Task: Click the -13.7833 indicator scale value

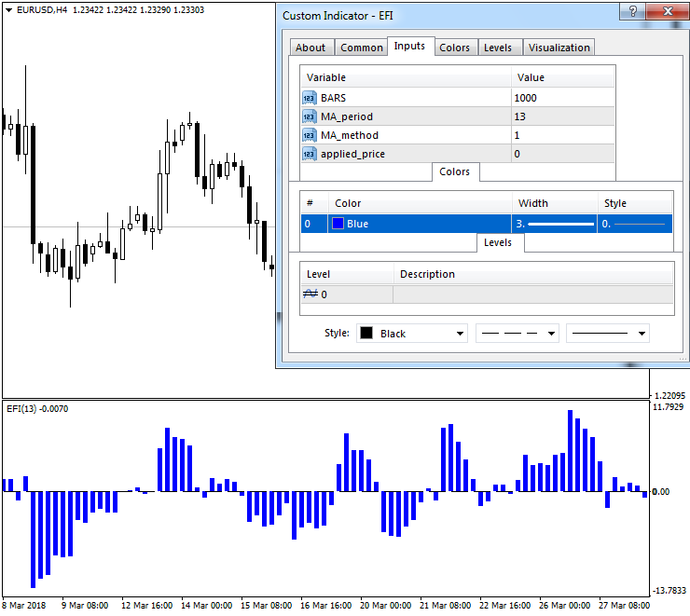Action: click(x=669, y=590)
